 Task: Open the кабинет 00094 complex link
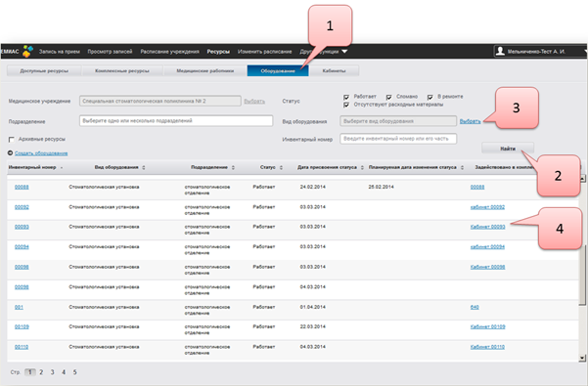point(487,246)
